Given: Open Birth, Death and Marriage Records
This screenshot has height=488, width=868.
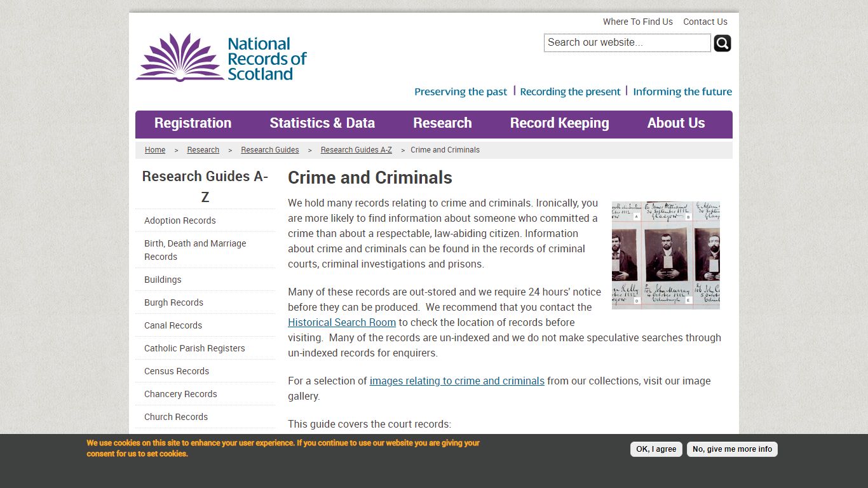Looking at the screenshot, I should pos(205,250).
